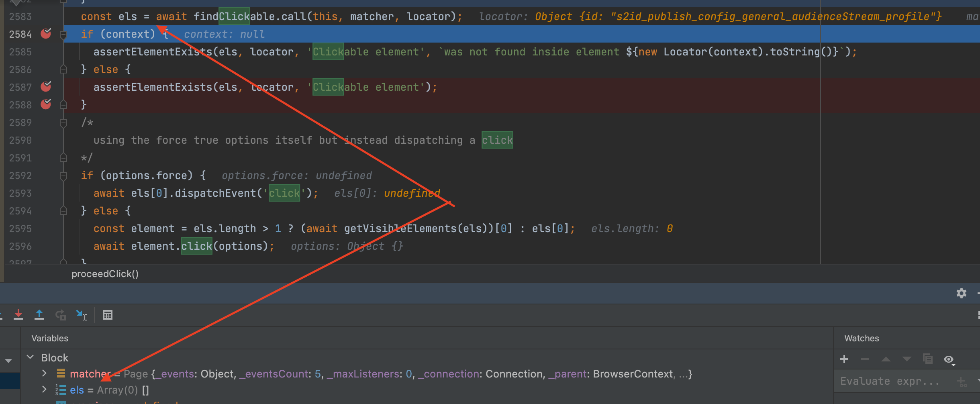Click the red Force Step Into icon

point(18,315)
